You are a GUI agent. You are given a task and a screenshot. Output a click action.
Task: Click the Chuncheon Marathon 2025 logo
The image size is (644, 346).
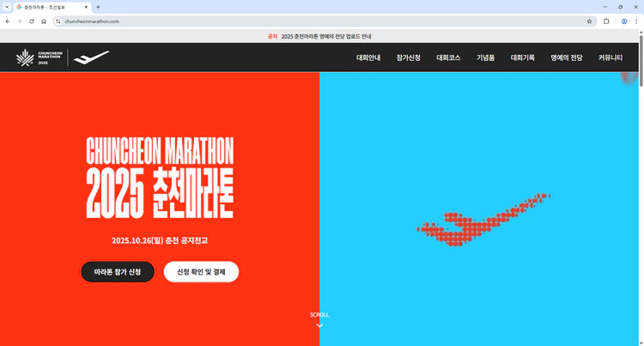coord(38,58)
